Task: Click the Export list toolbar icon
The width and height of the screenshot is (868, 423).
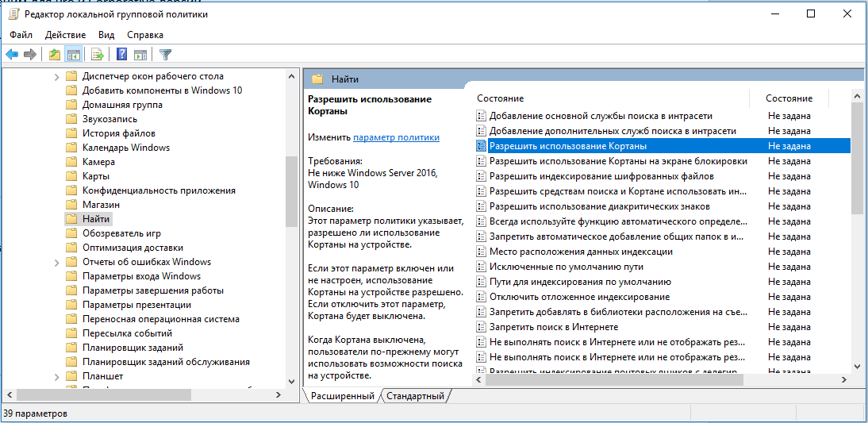Action: tap(98, 55)
